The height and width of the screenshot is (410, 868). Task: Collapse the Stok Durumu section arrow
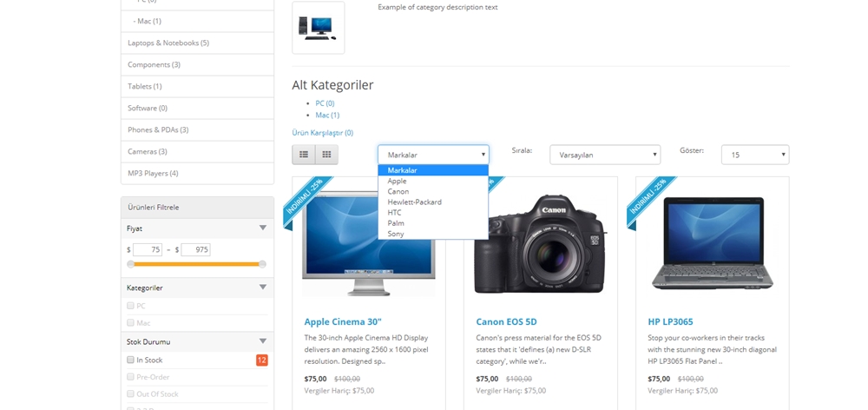click(263, 341)
